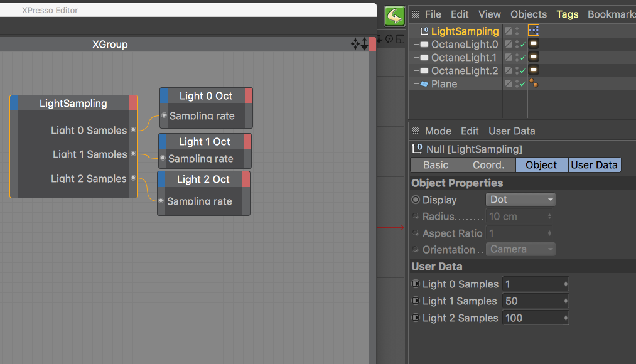This screenshot has height=364, width=636.
Task: Expand the Light 2 Samples keyframe toggle
Action: 416,318
